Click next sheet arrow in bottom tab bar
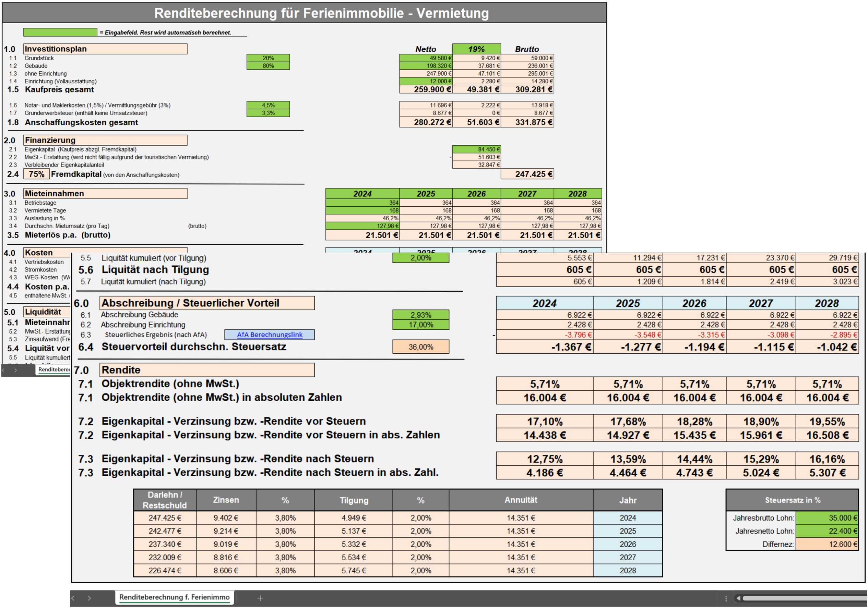Image resolution: width=868 pixels, height=608 pixels. 89,598
